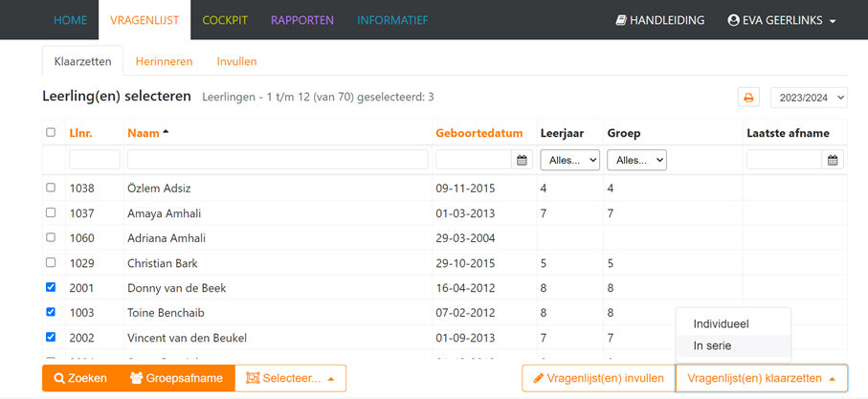Viewport: 868px width, 399px height.
Task: Open the Leerjaar filter dropdown
Action: point(570,160)
